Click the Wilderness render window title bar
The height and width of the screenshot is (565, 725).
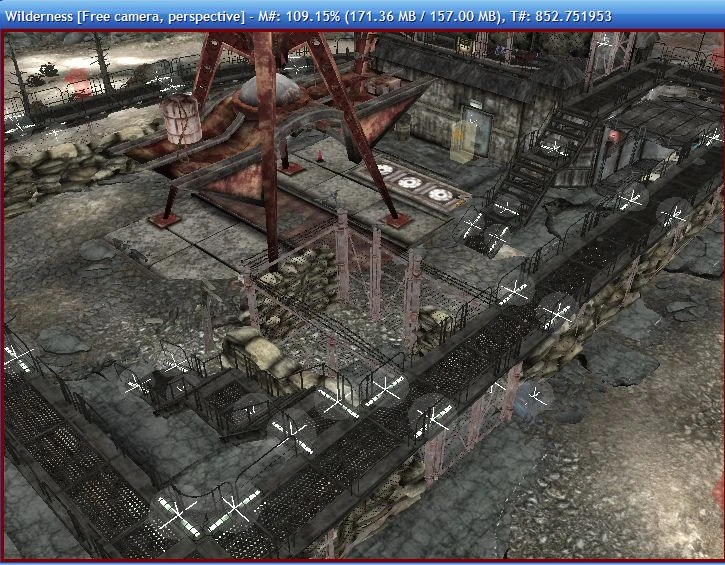point(362,16)
